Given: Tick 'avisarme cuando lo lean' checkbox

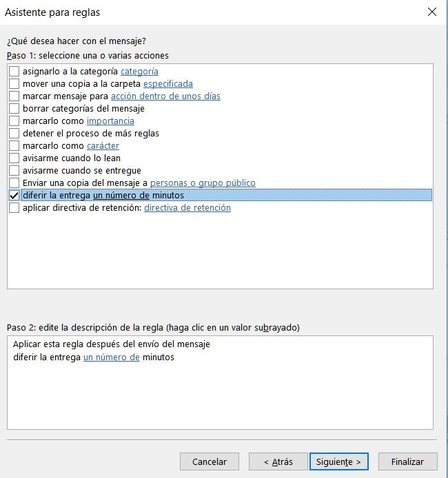Looking at the screenshot, I should point(14,158).
